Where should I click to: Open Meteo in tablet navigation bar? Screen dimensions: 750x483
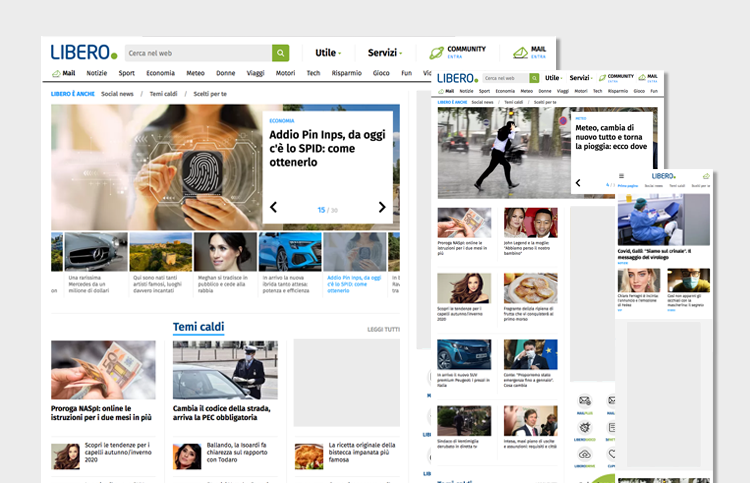coord(527,91)
